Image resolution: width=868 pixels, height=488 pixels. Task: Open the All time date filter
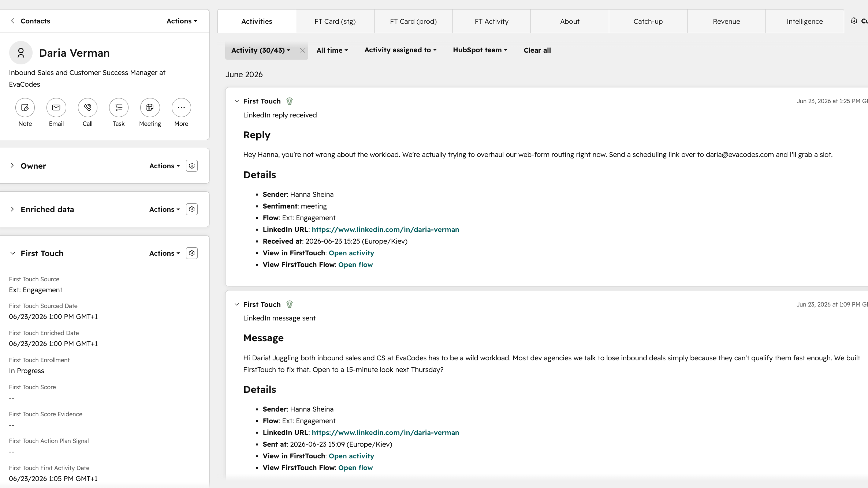coord(332,50)
